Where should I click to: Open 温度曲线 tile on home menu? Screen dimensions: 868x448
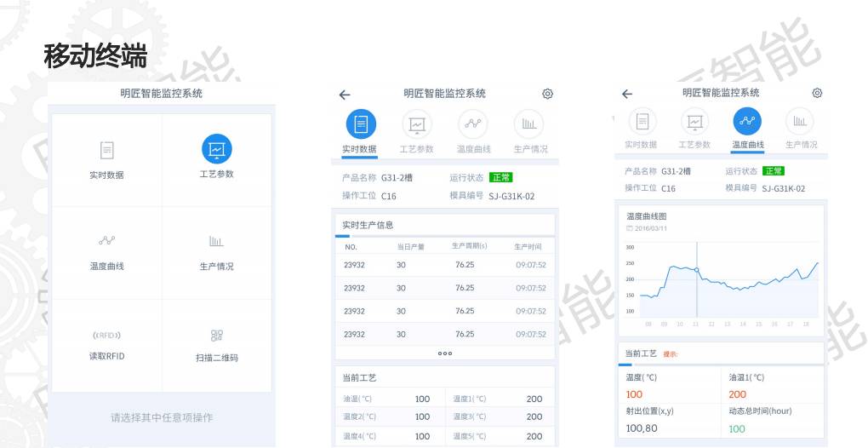coord(107,252)
